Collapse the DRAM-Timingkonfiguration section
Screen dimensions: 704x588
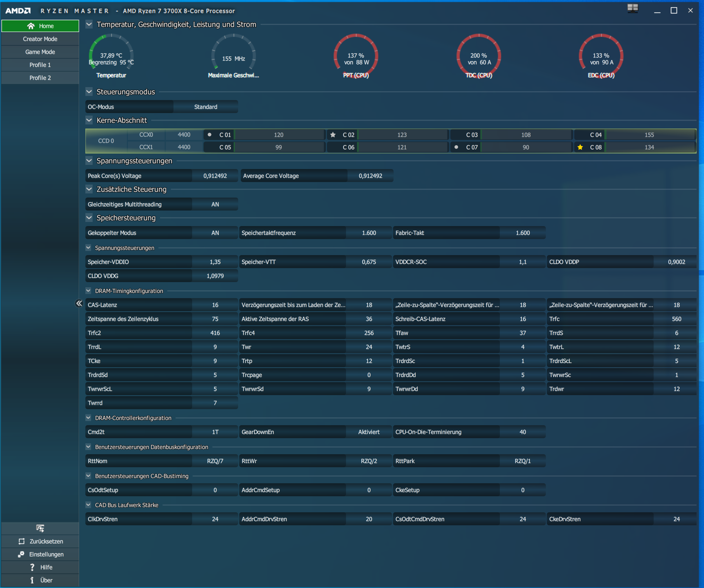(x=89, y=291)
